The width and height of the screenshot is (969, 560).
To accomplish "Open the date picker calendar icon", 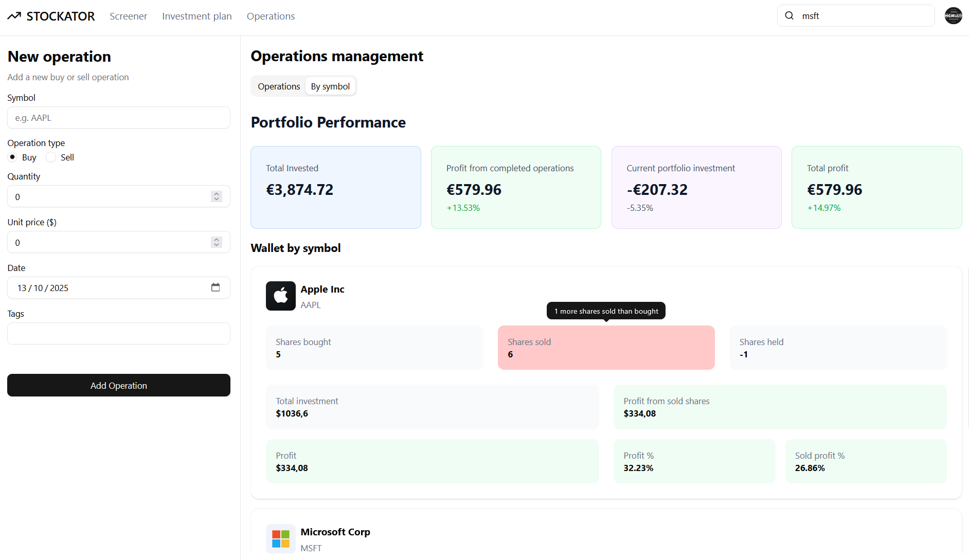I will [216, 287].
